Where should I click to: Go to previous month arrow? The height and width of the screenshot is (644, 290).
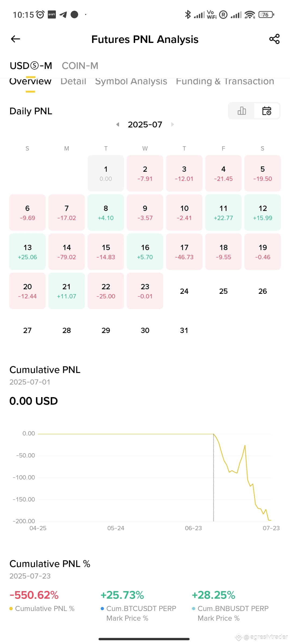[118, 125]
